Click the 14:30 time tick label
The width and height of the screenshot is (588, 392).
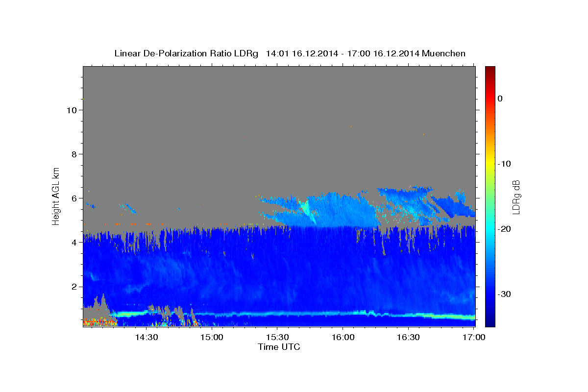pyautogui.click(x=146, y=338)
